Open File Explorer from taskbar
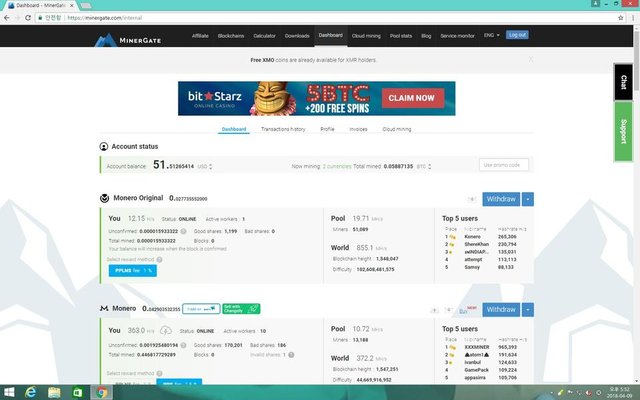640x400 pixels. pyautogui.click(x=54, y=393)
